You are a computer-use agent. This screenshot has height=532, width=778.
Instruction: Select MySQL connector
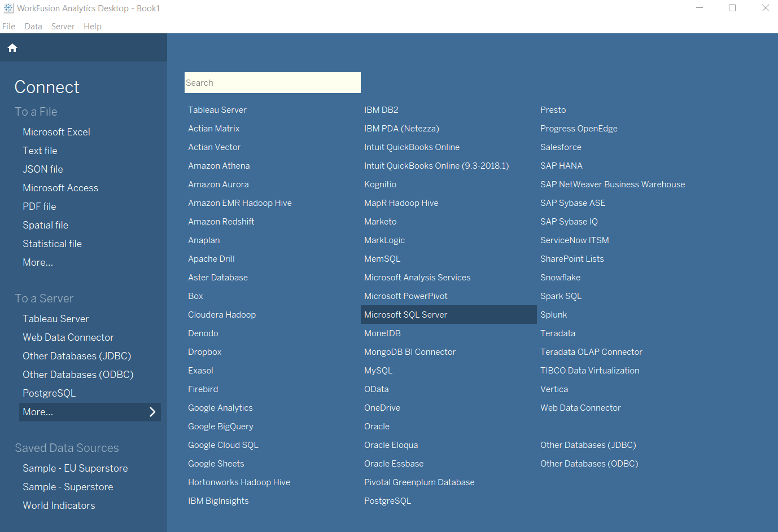pos(378,371)
